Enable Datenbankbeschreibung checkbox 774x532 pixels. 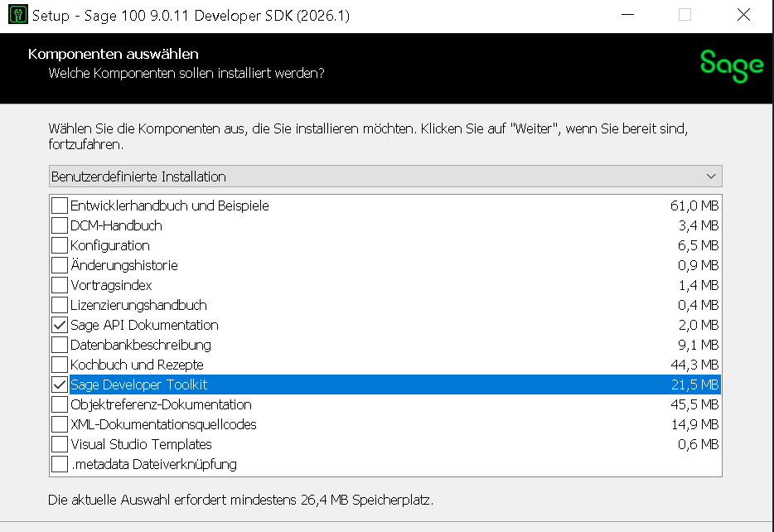click(60, 345)
